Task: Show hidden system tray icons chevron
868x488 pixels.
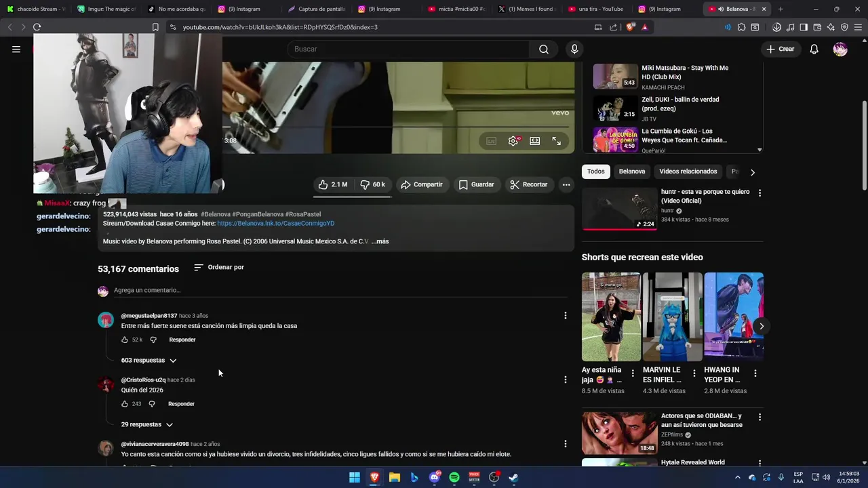Action: 738,477
